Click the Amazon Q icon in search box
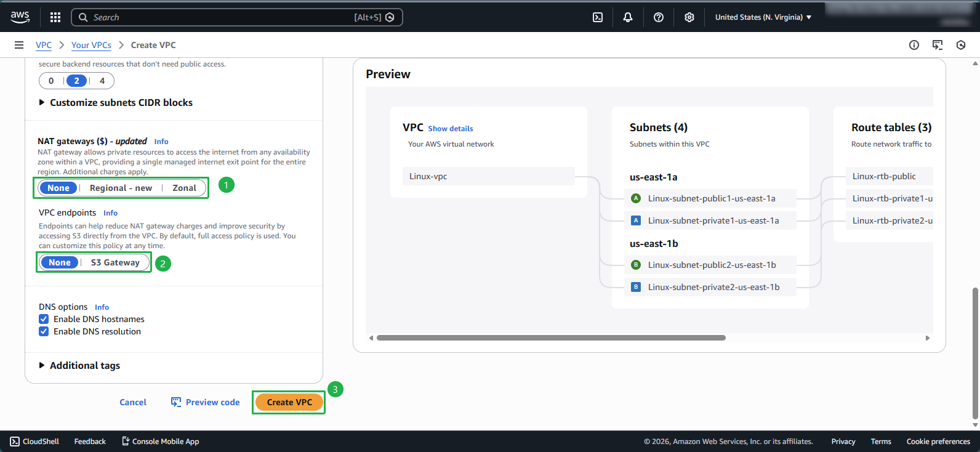Viewport: 980px width, 452px height. [x=390, y=17]
